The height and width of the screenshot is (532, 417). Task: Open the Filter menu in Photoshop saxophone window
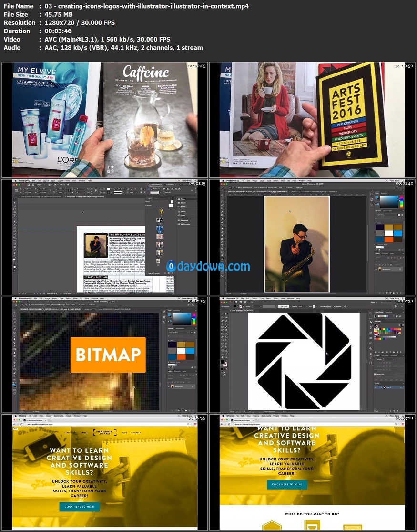click(283, 181)
